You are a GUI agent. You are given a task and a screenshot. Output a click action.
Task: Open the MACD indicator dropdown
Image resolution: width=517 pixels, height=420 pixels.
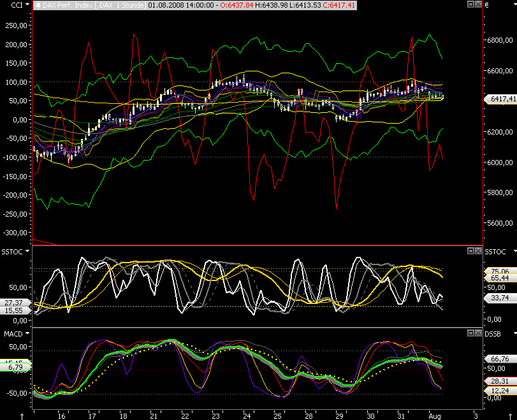pos(27,333)
